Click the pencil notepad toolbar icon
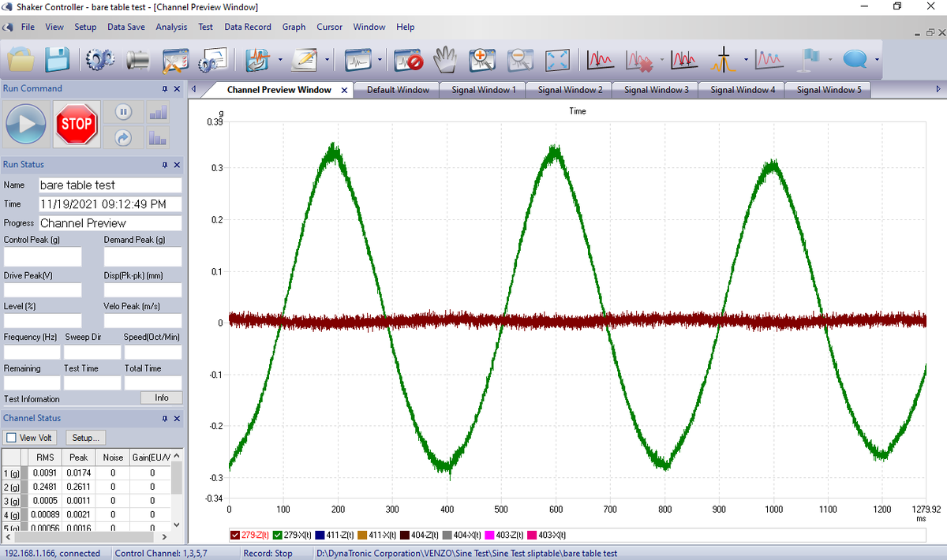The image size is (947, 560). click(x=305, y=60)
